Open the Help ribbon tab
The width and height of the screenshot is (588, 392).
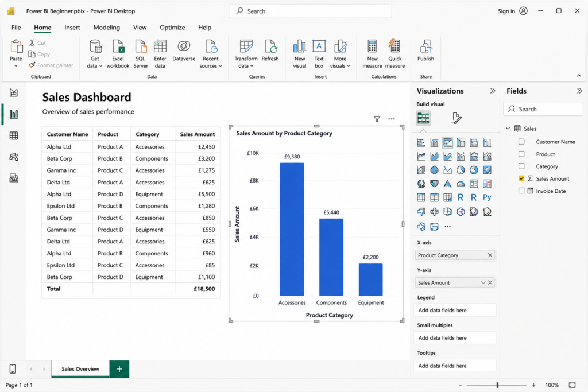205,28
